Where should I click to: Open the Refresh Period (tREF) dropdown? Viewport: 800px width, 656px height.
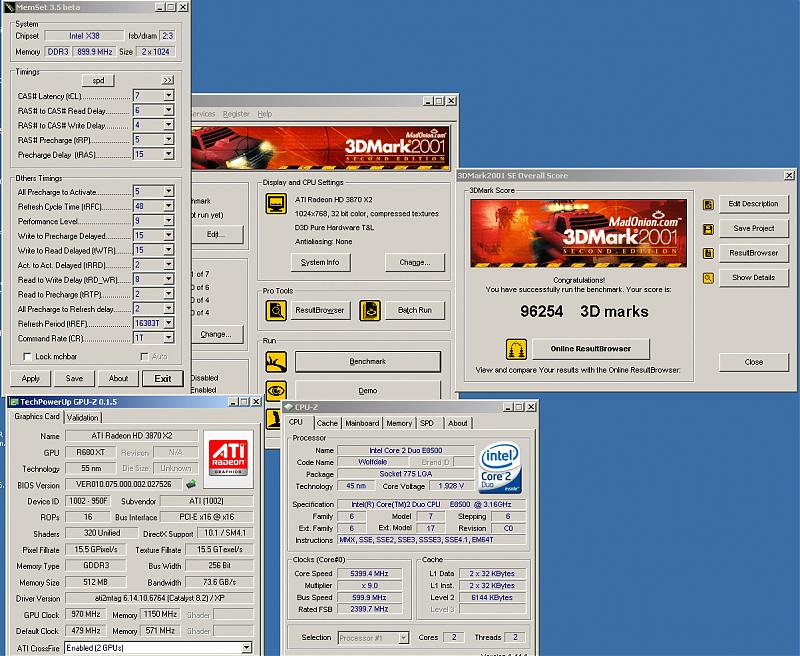click(x=168, y=323)
